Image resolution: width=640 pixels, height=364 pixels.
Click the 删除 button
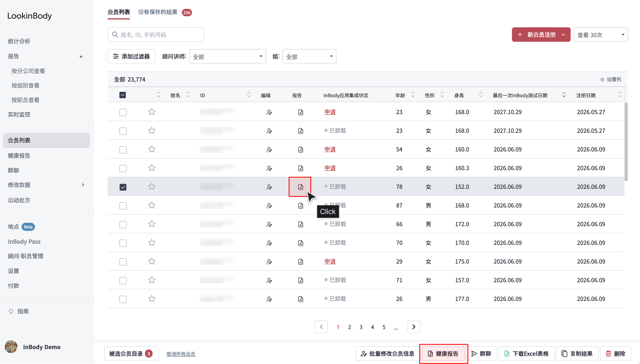(615, 354)
